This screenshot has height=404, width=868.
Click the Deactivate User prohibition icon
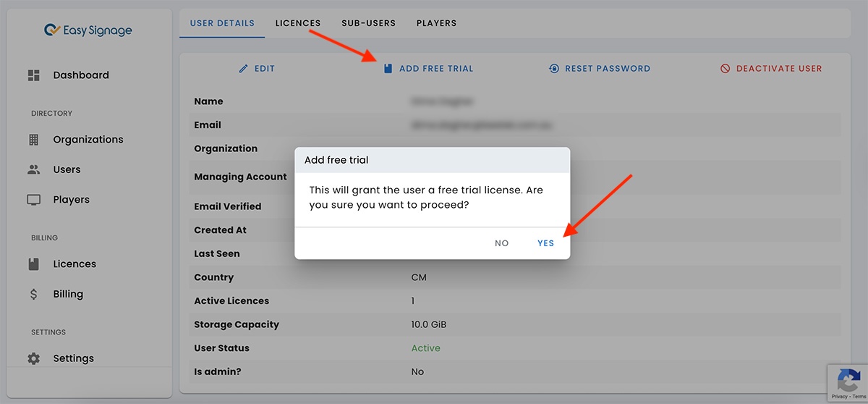point(726,69)
